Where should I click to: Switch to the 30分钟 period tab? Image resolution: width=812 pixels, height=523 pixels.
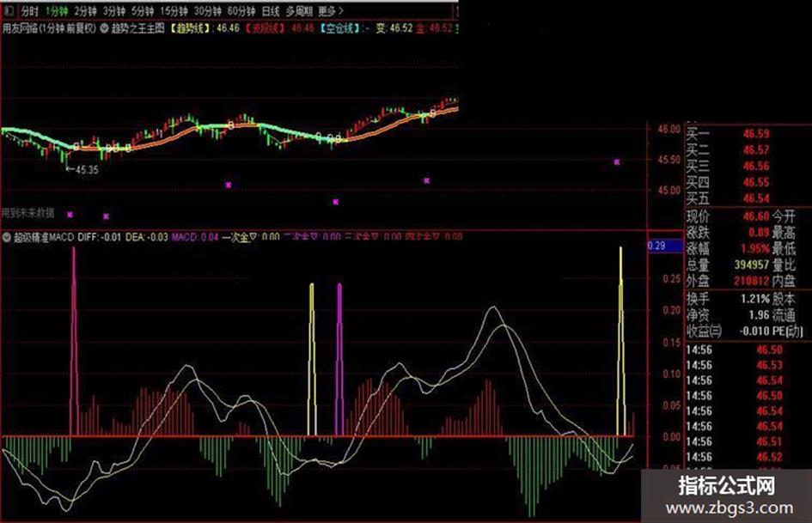207,11
